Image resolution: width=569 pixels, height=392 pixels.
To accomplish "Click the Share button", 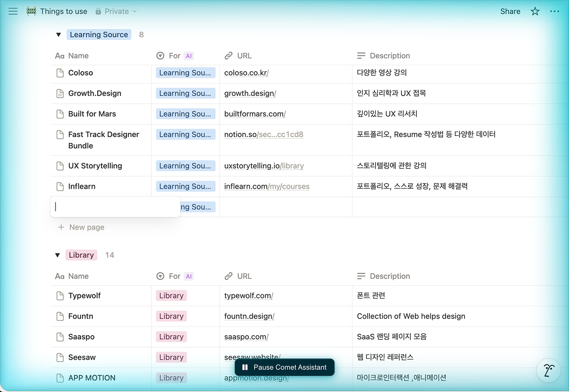I will click(x=510, y=11).
